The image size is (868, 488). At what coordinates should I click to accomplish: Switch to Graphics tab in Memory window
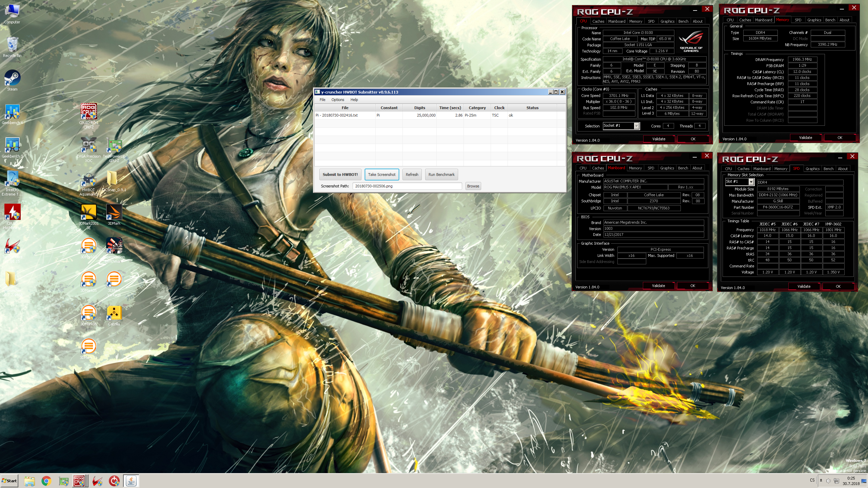pos(814,20)
